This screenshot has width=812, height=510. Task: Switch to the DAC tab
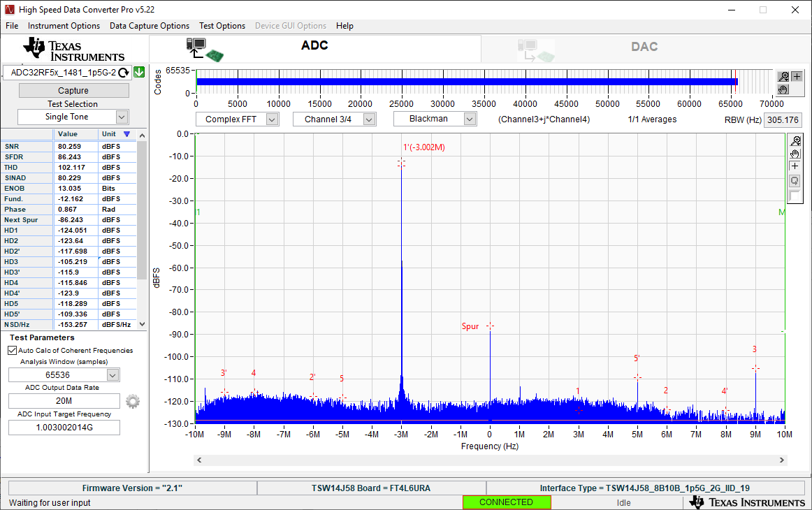click(x=644, y=47)
